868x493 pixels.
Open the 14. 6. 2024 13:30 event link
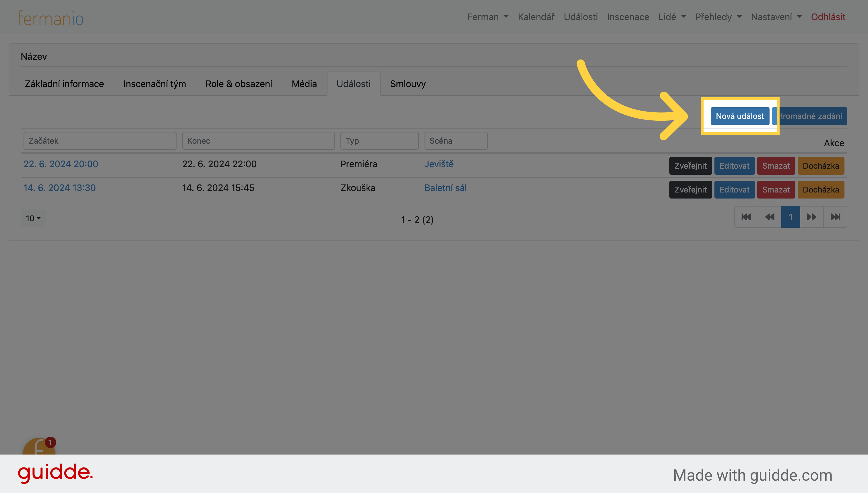(x=59, y=188)
